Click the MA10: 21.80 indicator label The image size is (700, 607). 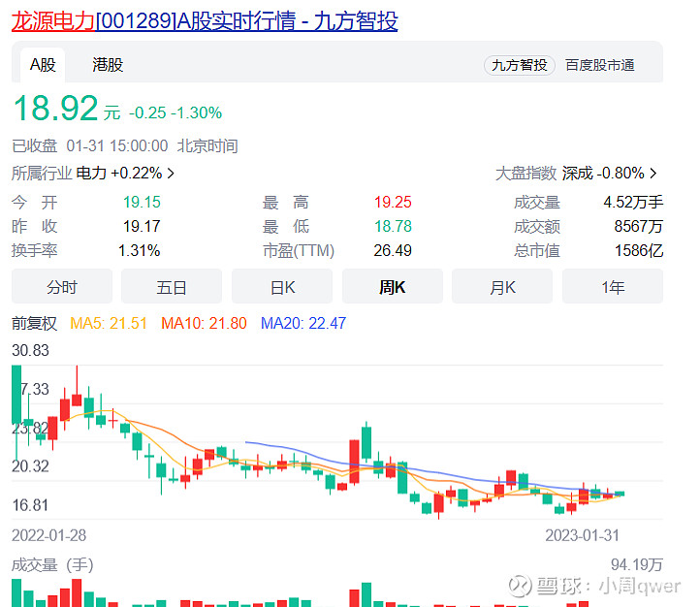click(204, 323)
